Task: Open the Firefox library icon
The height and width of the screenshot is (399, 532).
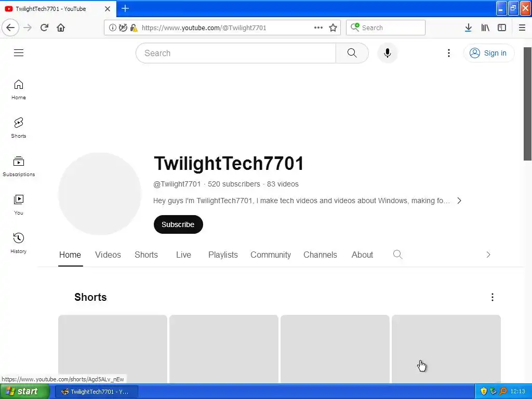Action: point(485,28)
